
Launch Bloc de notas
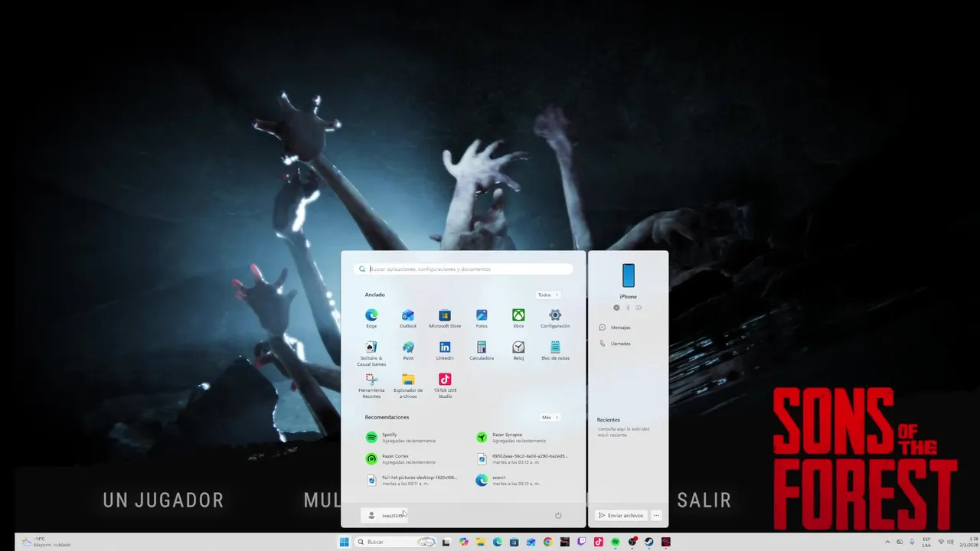(x=555, y=350)
